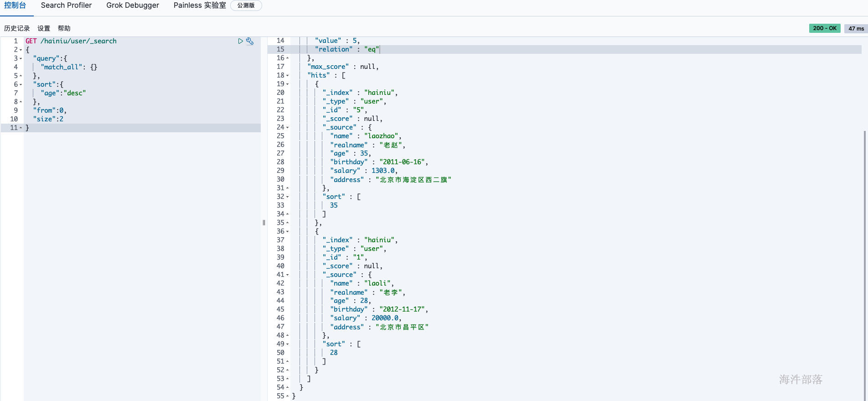Toggle fold marker at response line 54

coord(288,387)
